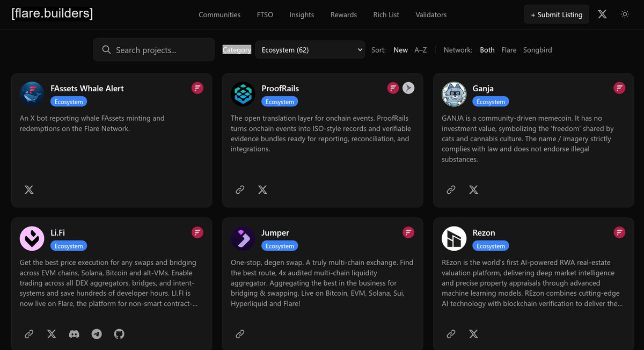The height and width of the screenshot is (350, 644).
Task: Click the Rezon card title
Action: tap(484, 232)
